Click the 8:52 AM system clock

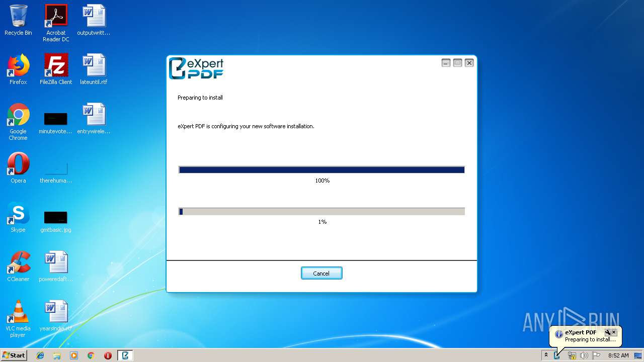point(618,355)
